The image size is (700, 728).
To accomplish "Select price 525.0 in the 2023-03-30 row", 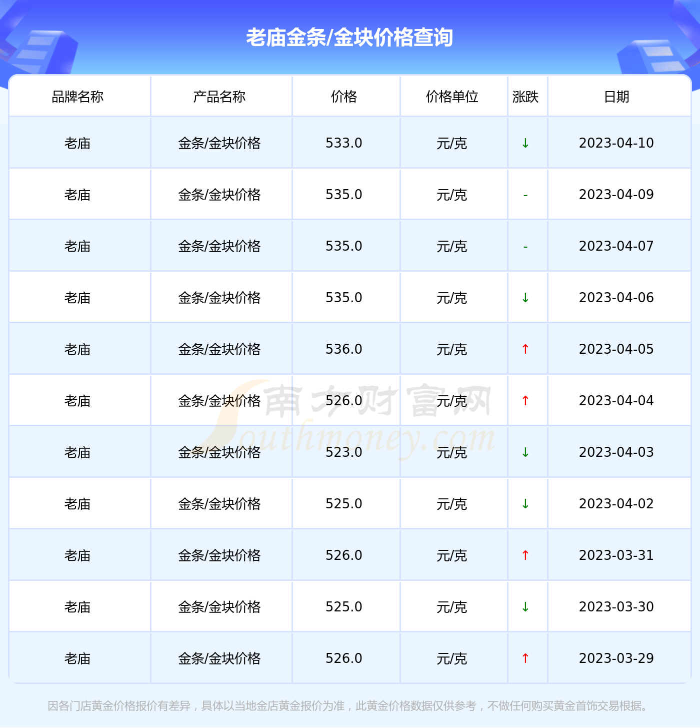I will click(344, 607).
